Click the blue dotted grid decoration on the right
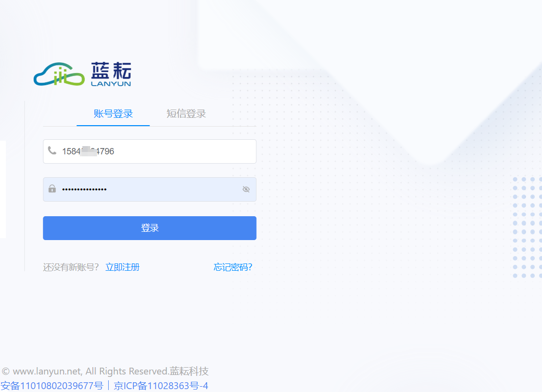 [x=527, y=227]
